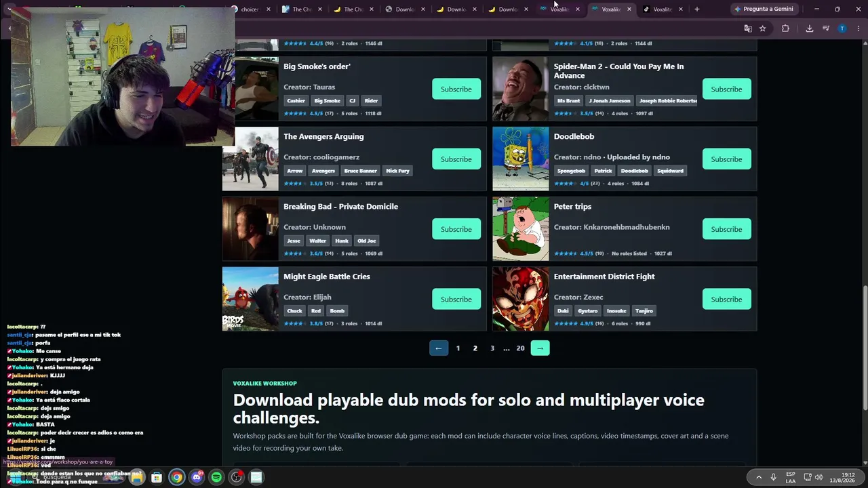Open File Explorer from the taskbar
The image size is (868, 488).
(137, 477)
